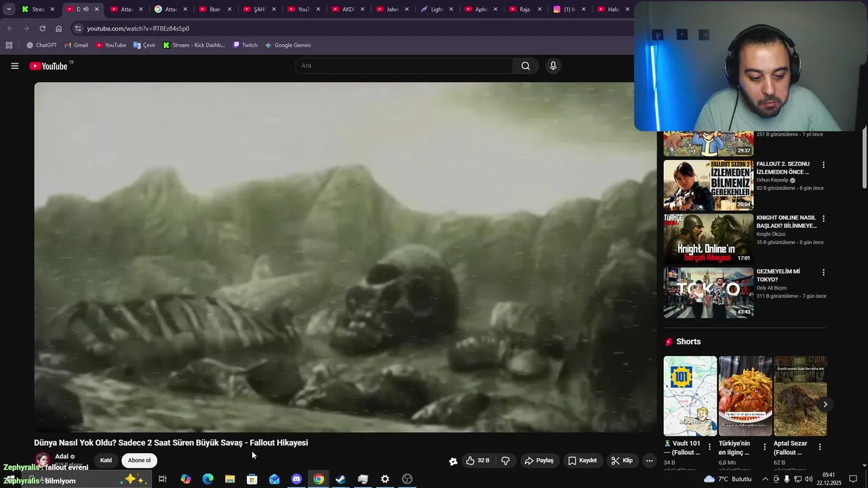Open the Twitch bookmark

point(245,45)
